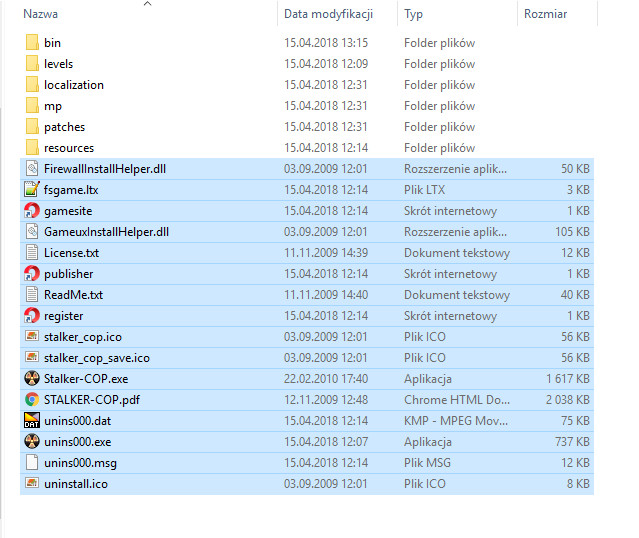
Task: Click the mp folder icon
Action: click(32, 106)
